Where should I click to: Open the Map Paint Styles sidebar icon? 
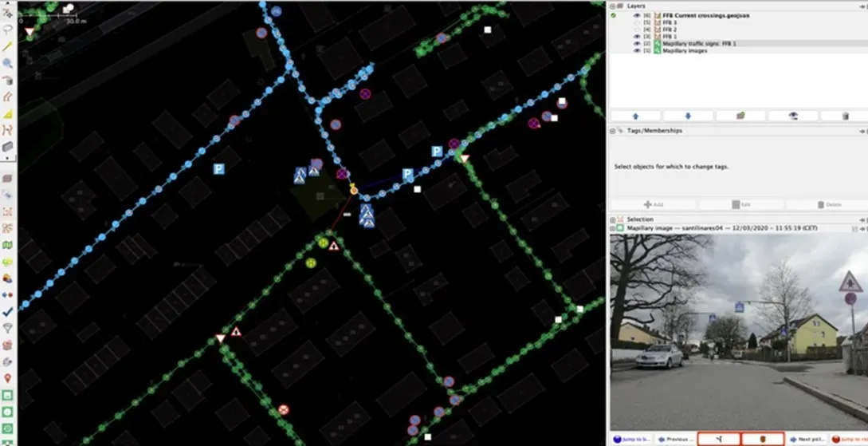(x=7, y=245)
